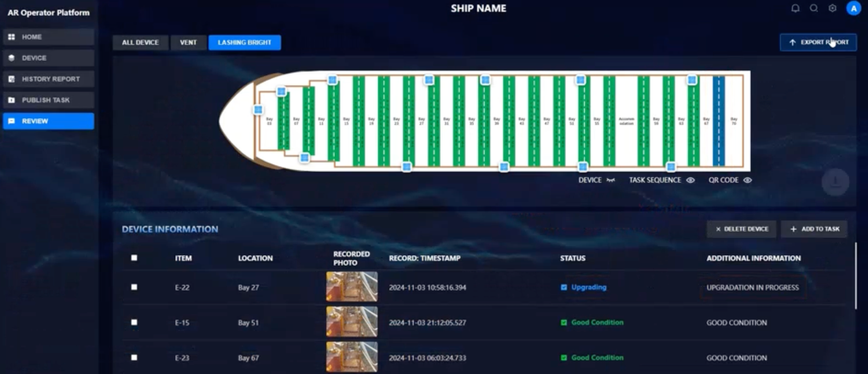
Task: Select the device marker on the ship bow
Action: (x=258, y=110)
